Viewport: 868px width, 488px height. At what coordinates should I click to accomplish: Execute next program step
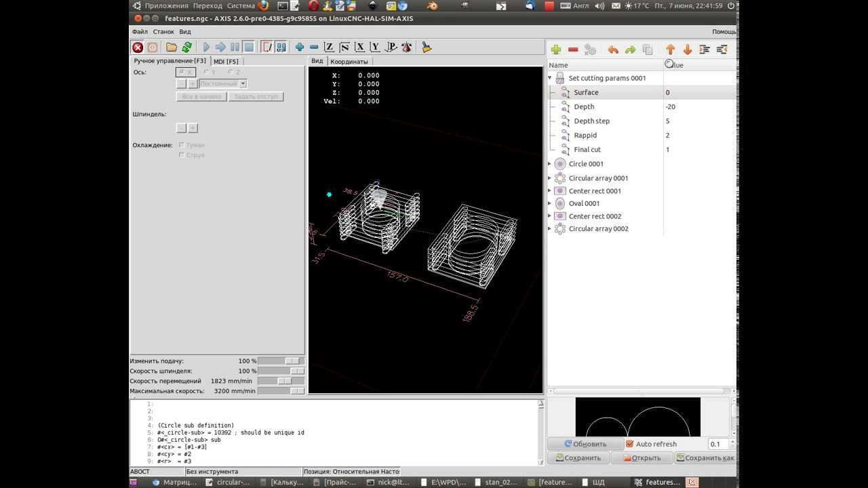[x=220, y=47]
